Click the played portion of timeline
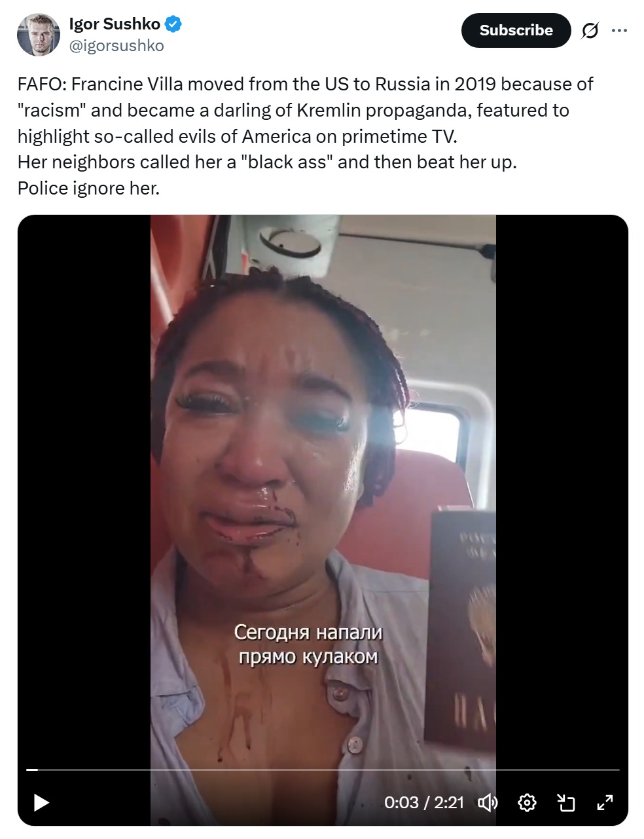This screenshot has height=839, width=644. click(32, 770)
